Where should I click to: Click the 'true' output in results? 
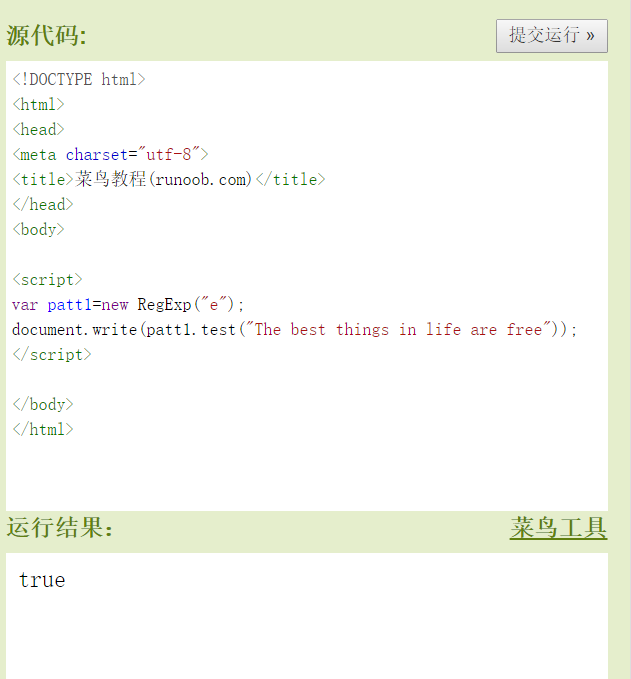pyautogui.click(x=42, y=580)
